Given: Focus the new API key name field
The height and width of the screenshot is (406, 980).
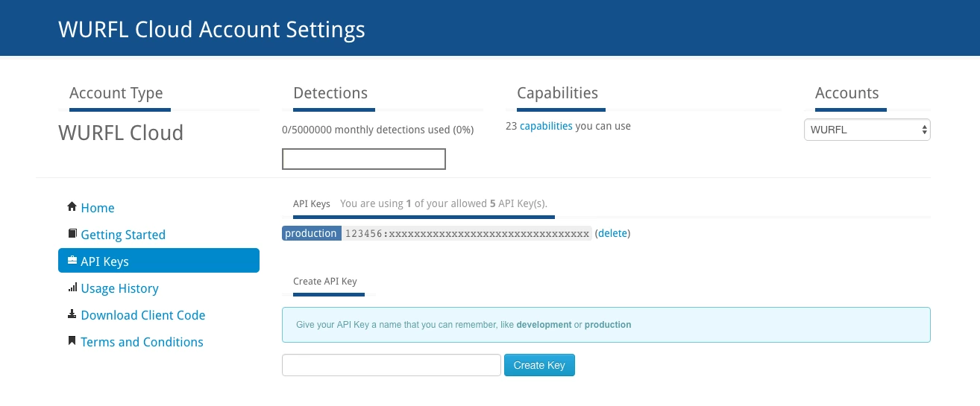Looking at the screenshot, I should tap(392, 365).
